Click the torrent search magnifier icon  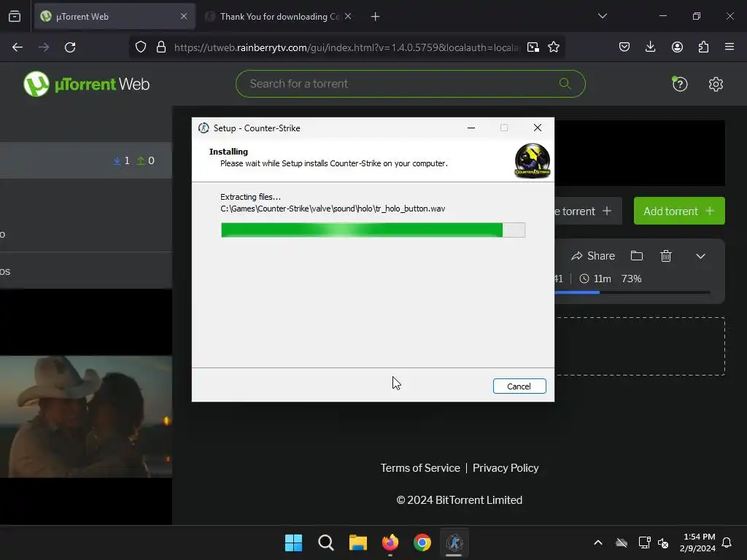565,84
